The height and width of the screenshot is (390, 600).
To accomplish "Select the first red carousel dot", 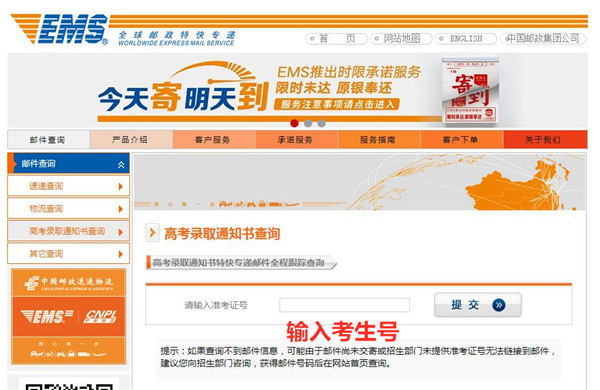I will (294, 123).
